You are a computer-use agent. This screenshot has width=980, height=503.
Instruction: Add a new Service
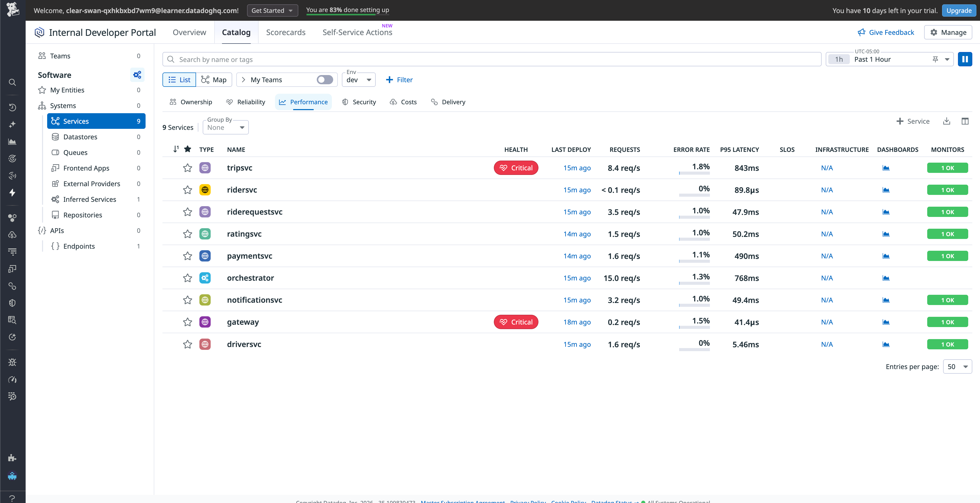pyautogui.click(x=913, y=121)
